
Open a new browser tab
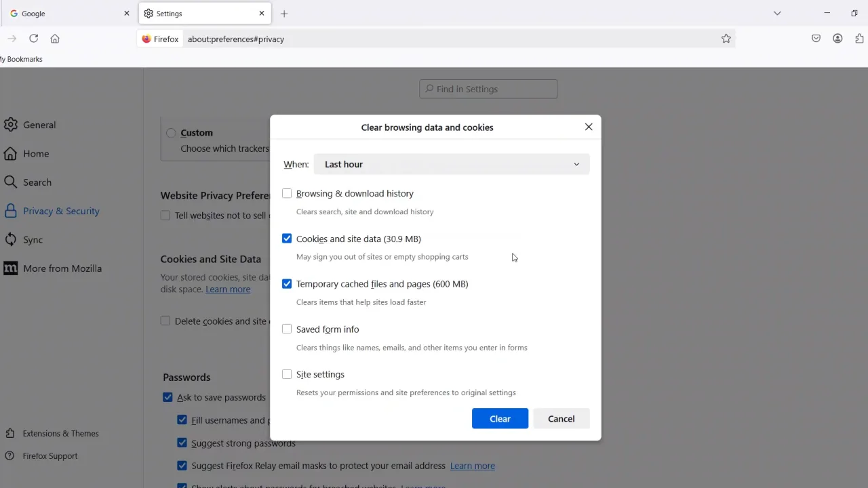pyautogui.click(x=284, y=13)
